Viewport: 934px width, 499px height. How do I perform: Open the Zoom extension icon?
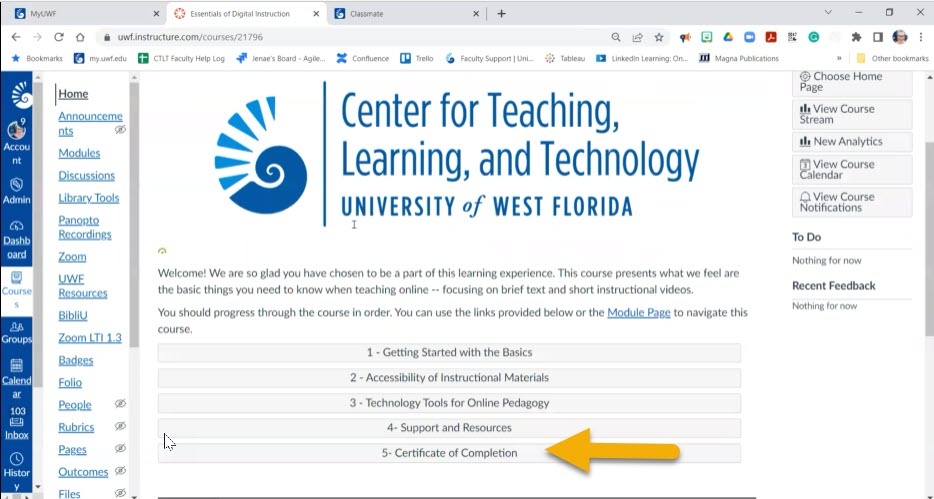[x=749, y=37]
